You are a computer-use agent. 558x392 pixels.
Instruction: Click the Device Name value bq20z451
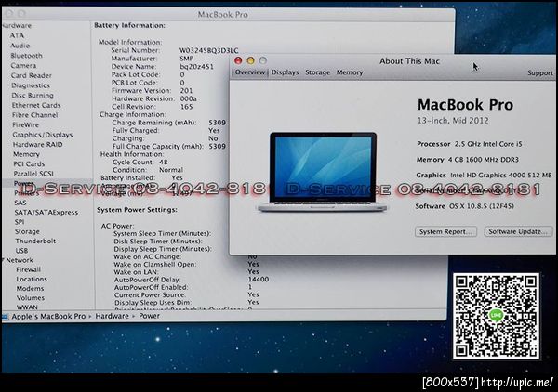tap(197, 67)
